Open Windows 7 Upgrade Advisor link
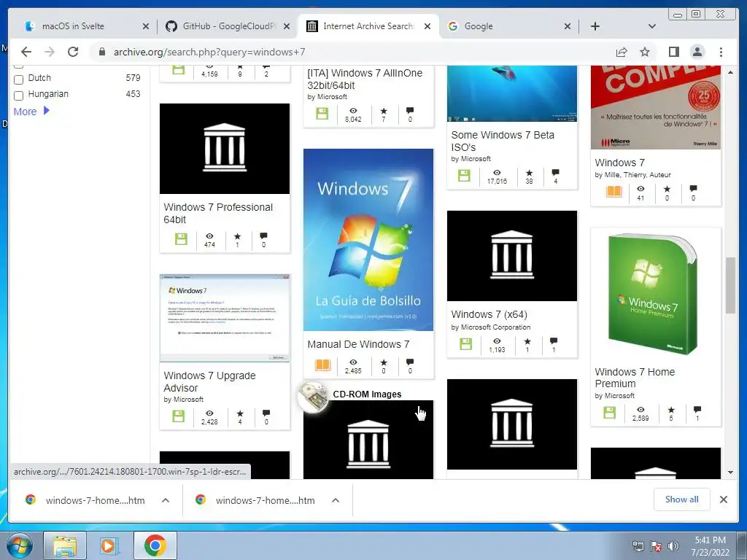Screen dimensions: 747x560 coord(209,381)
